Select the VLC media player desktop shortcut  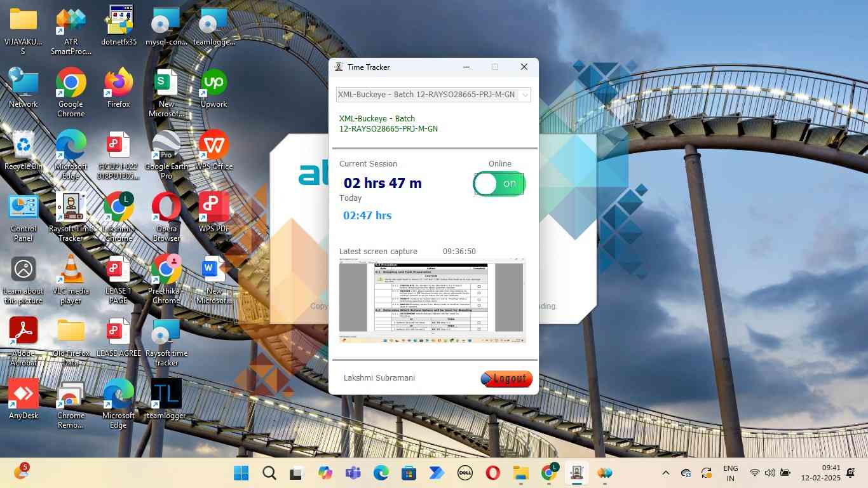(71, 280)
